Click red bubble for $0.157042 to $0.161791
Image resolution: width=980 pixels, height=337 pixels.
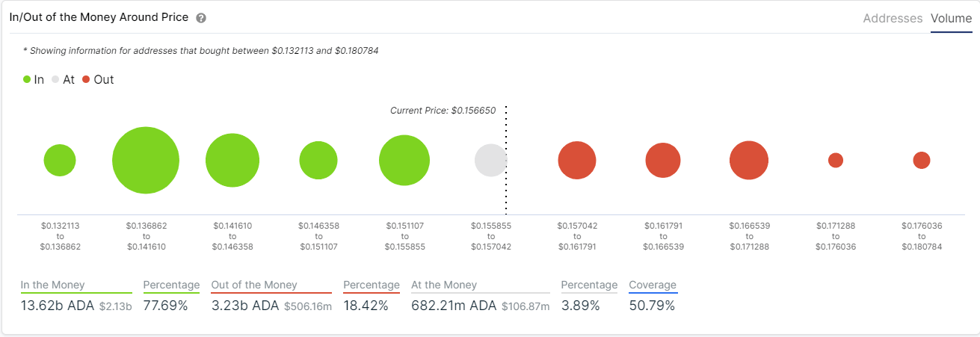[x=576, y=161]
